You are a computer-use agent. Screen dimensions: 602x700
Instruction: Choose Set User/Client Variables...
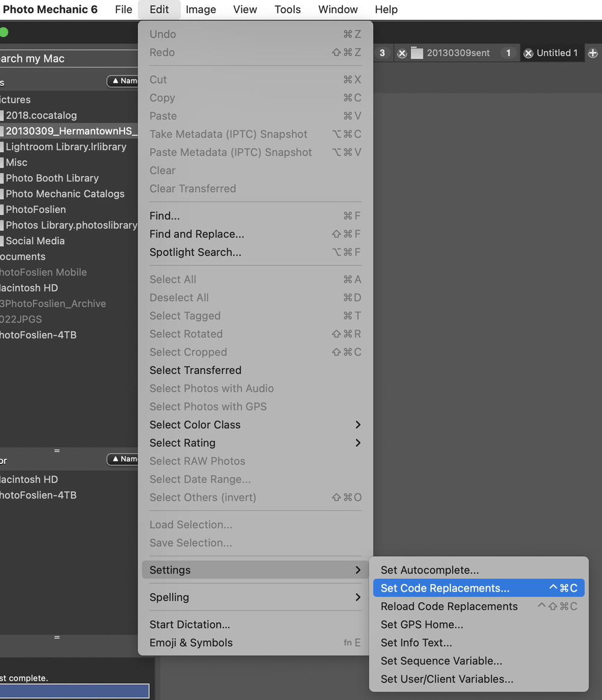click(x=479, y=679)
